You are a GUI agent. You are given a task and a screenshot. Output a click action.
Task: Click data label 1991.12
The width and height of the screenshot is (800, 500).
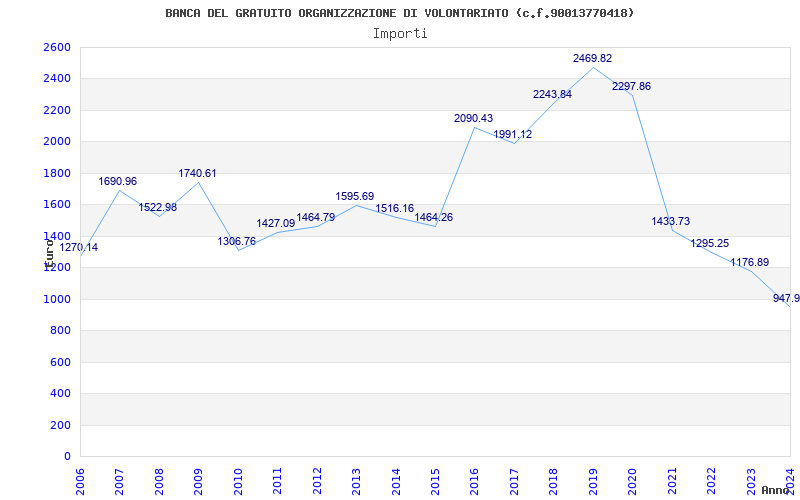(x=513, y=134)
